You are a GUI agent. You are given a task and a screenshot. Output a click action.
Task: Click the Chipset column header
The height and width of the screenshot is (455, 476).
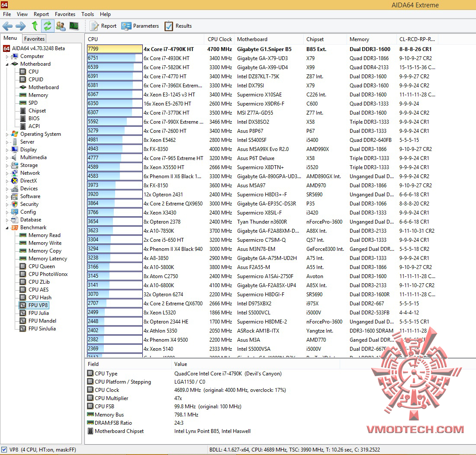click(x=325, y=39)
